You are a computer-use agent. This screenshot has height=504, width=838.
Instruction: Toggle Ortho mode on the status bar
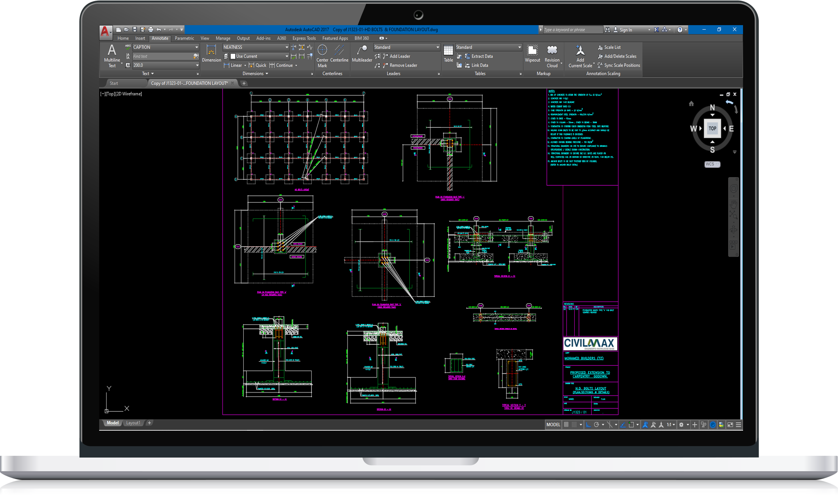click(588, 425)
